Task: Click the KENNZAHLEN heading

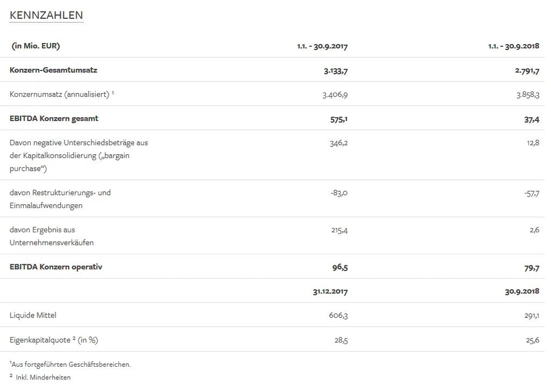Action: click(x=46, y=15)
